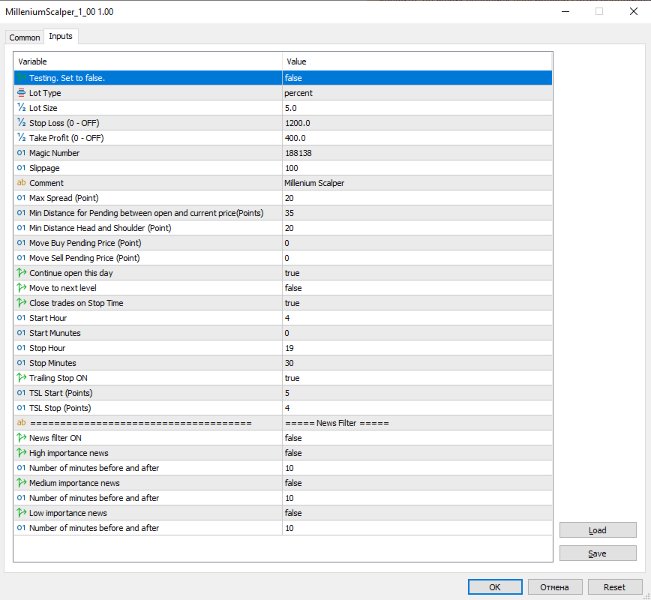Toggle the 'Continue open this day' true value
This screenshot has height=600, width=651.
click(x=418, y=273)
